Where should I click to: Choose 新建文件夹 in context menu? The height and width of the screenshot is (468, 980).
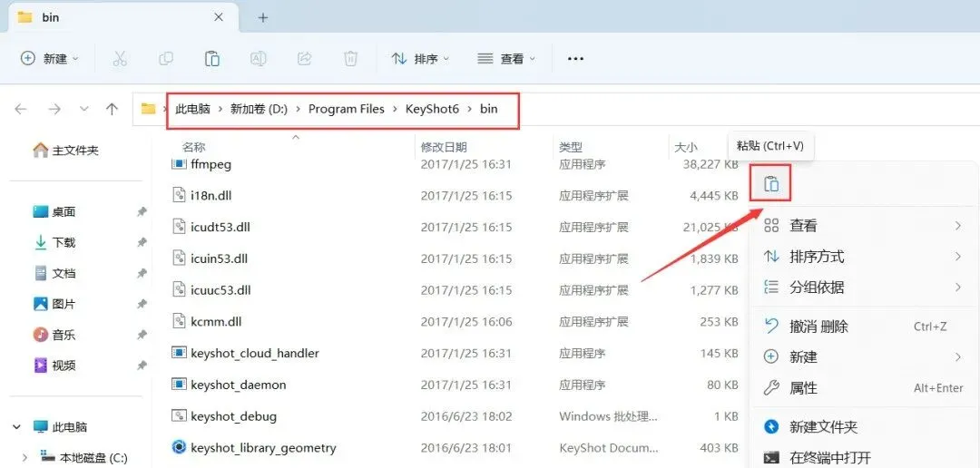(x=864, y=427)
